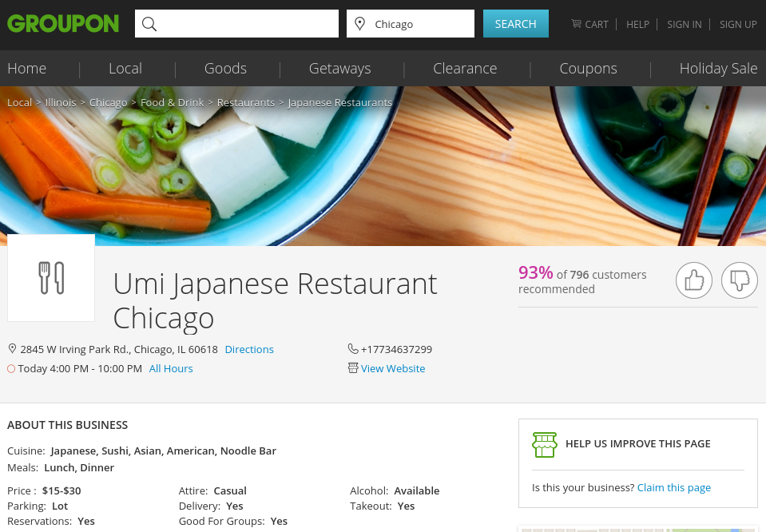
Task: Click the Parking value Lot
Action: coord(60,506)
